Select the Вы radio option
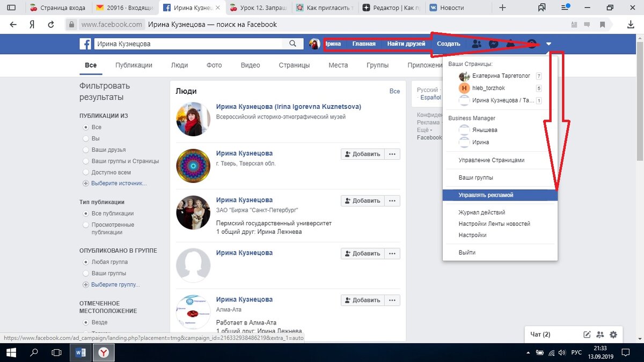Viewport: 644px width, 362px height. coord(86,138)
